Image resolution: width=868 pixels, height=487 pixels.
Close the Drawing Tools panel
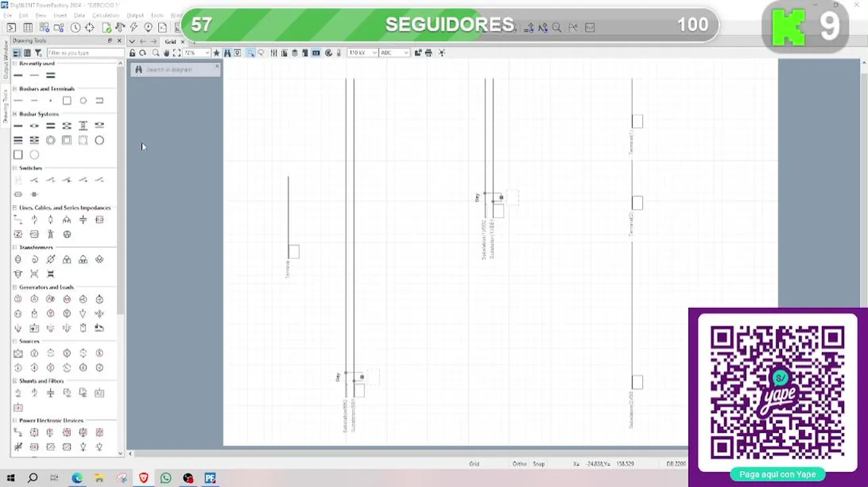[x=120, y=41]
